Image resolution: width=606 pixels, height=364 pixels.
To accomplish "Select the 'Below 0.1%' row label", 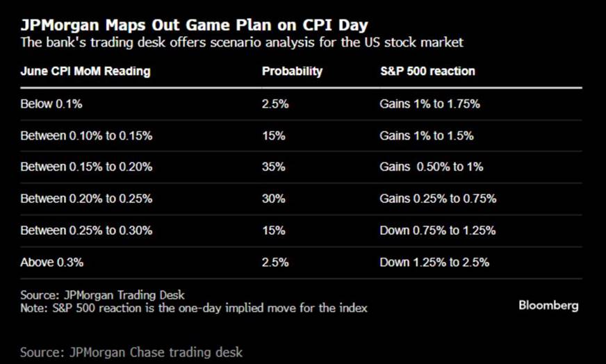I will click(x=51, y=104).
